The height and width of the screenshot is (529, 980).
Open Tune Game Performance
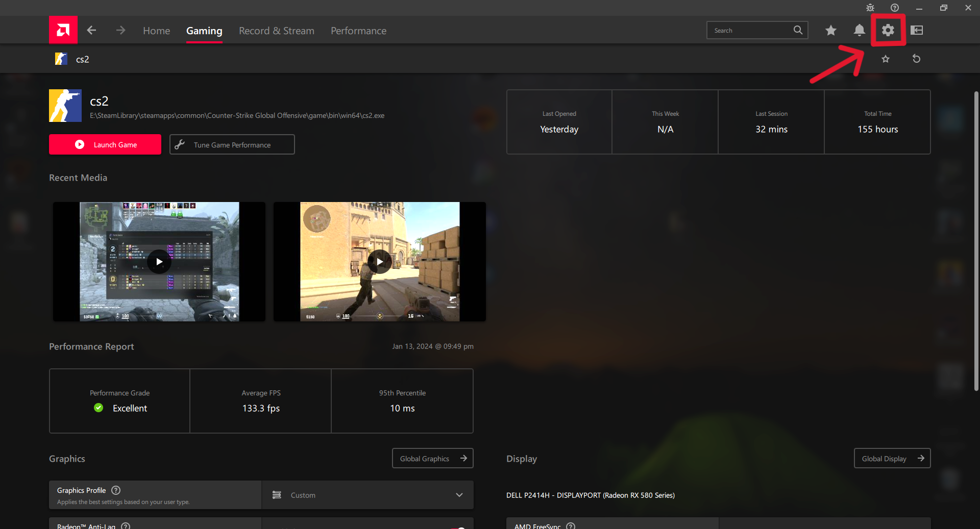pyautogui.click(x=232, y=144)
